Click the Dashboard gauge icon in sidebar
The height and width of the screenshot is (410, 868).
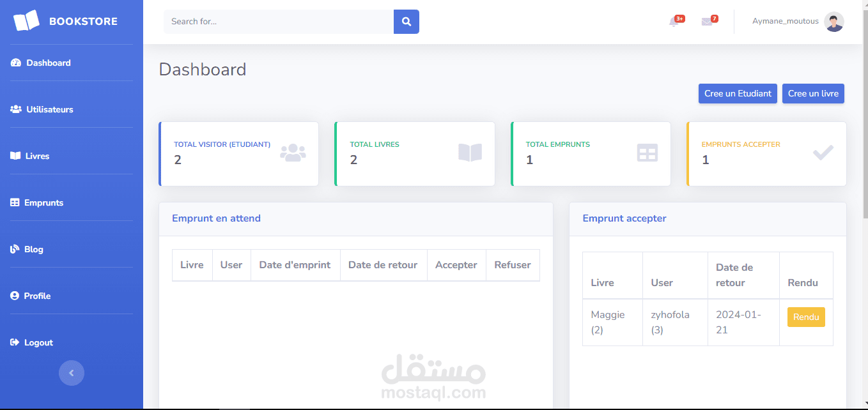click(x=16, y=63)
